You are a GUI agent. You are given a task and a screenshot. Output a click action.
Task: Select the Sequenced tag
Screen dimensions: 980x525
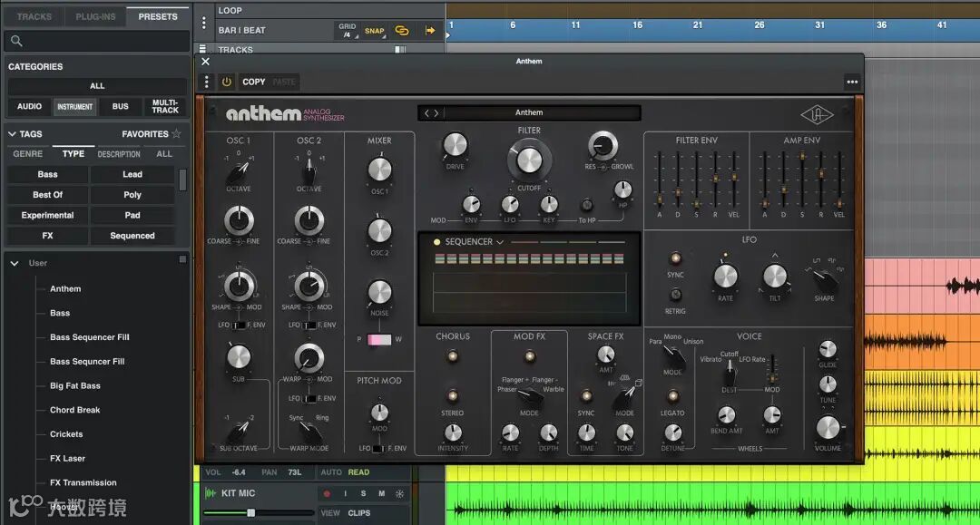[132, 236]
